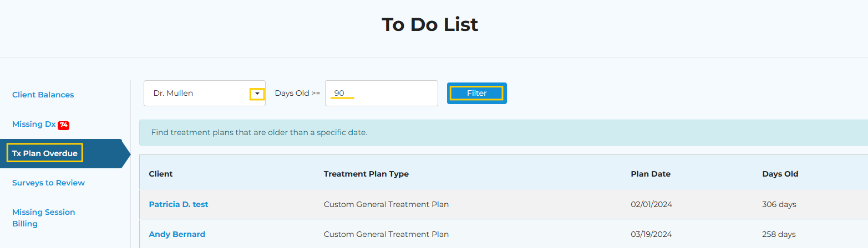Select Patricia's 02/01/2024 plan date cell
This screenshot has width=868, height=248.
[652, 204]
